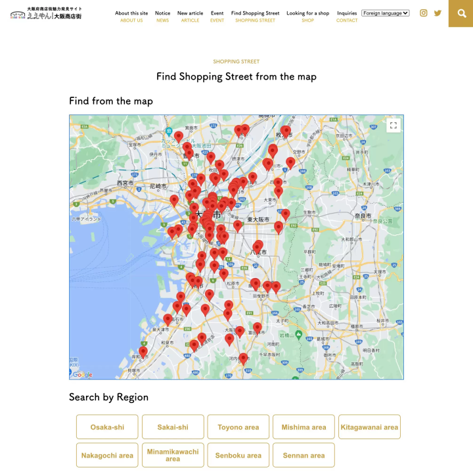Click the site logo in header
473x476 pixels.
point(46,13)
